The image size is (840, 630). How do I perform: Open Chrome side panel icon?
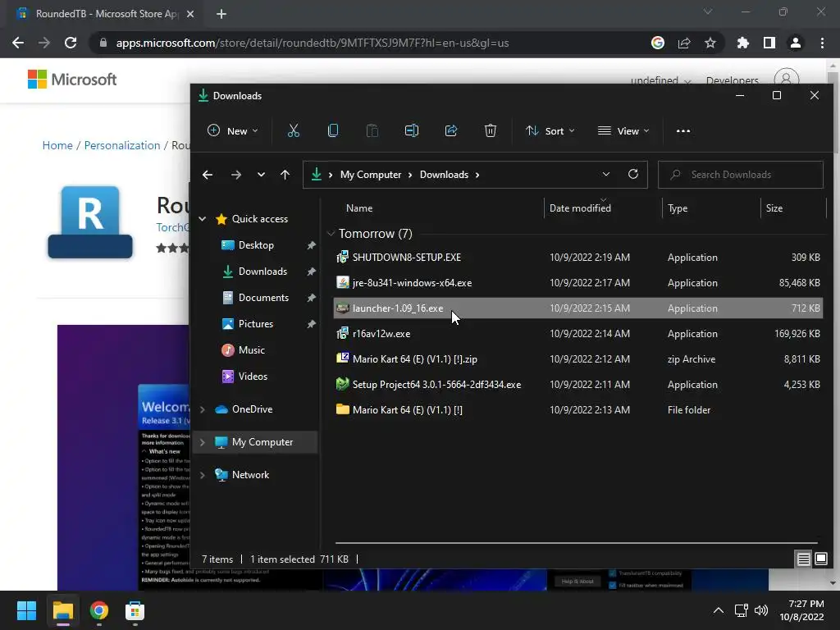point(769,43)
